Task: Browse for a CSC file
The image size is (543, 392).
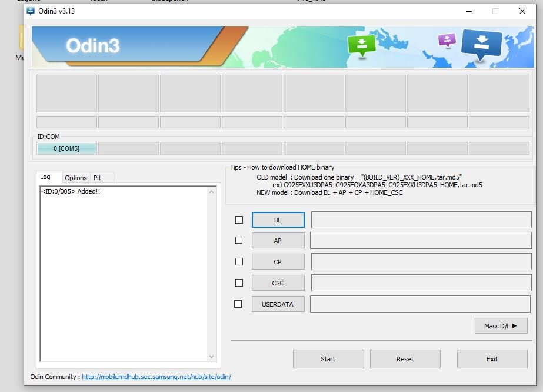Action: pyautogui.click(x=278, y=283)
